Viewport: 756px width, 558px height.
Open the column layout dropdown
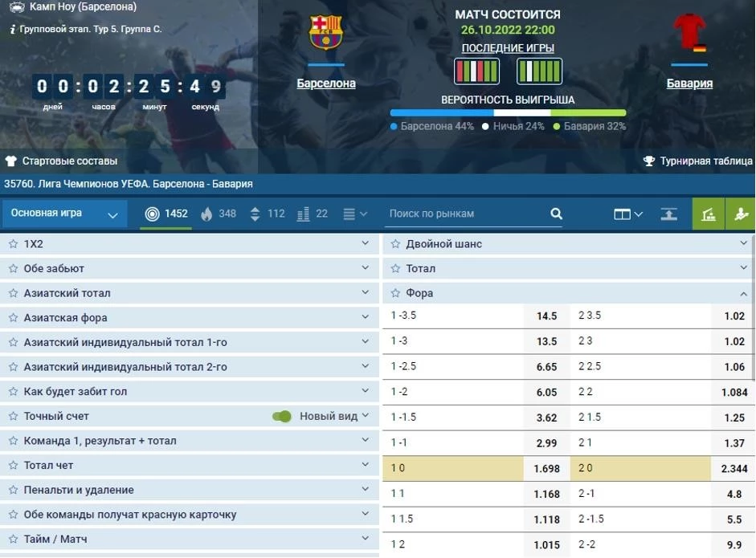(628, 214)
